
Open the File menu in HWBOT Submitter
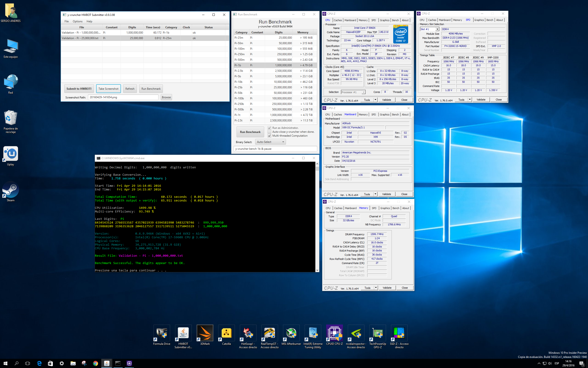(67, 21)
